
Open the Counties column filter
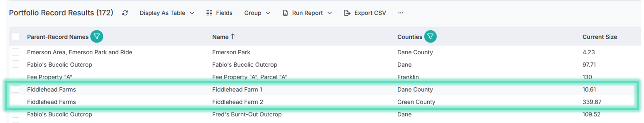430,37
